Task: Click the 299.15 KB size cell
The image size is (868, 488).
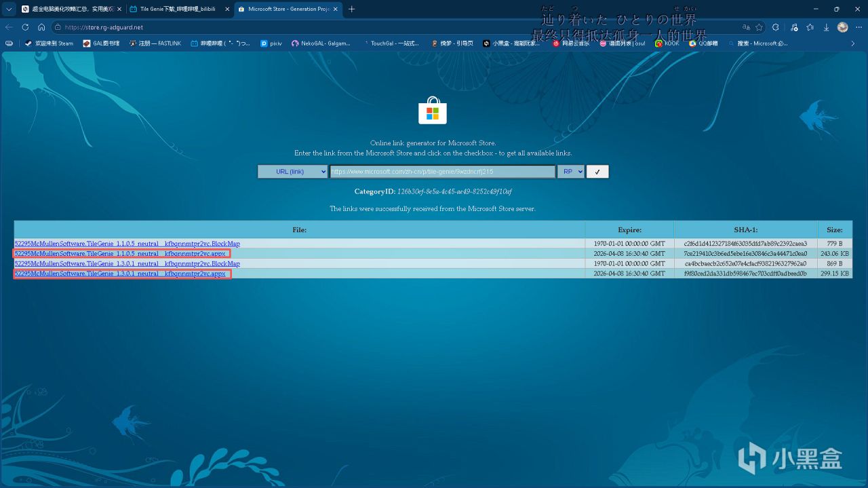Action: (x=835, y=274)
